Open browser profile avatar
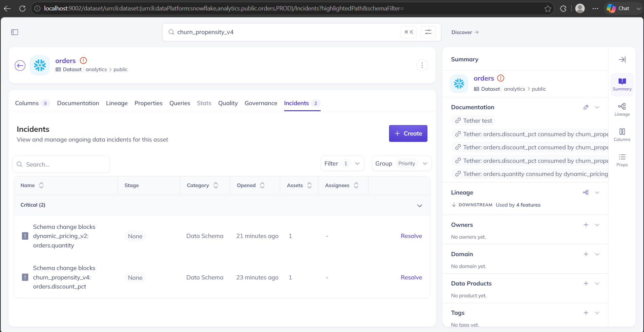This screenshot has height=332, width=644. click(580, 8)
